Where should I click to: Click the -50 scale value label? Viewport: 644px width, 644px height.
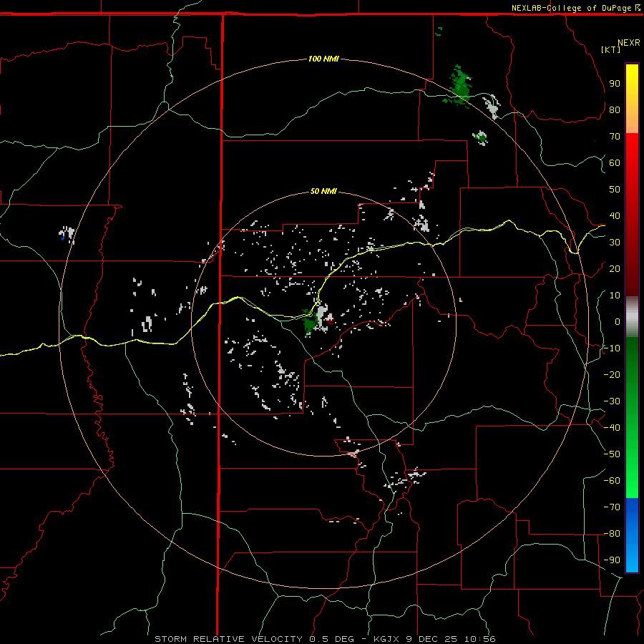pos(612,454)
